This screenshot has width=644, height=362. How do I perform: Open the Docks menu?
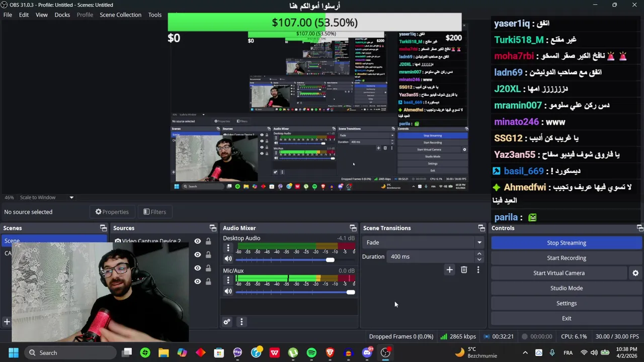62,15
